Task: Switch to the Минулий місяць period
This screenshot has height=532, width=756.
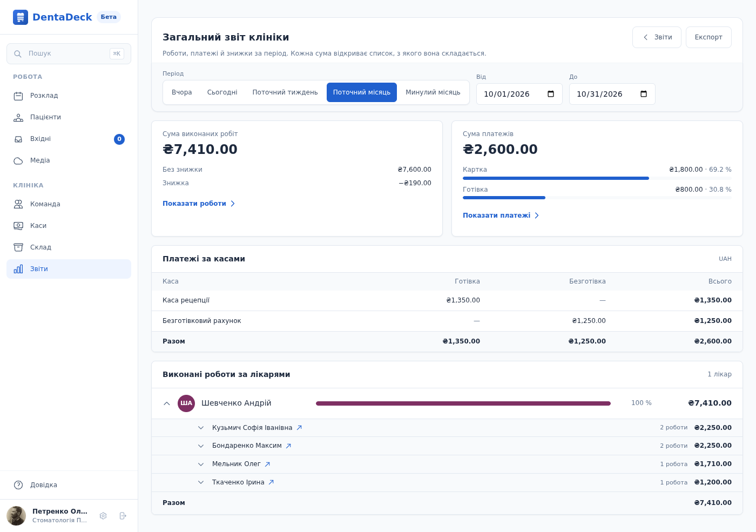Action: point(433,92)
